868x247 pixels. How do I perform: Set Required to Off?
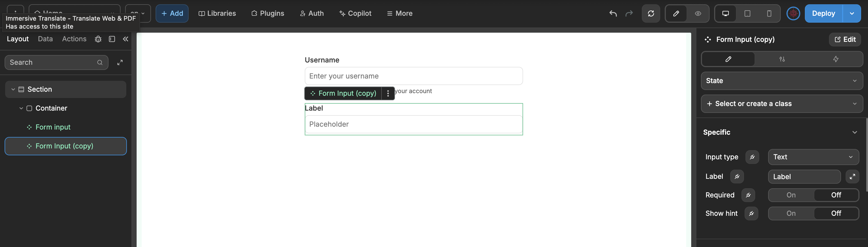[836, 195]
